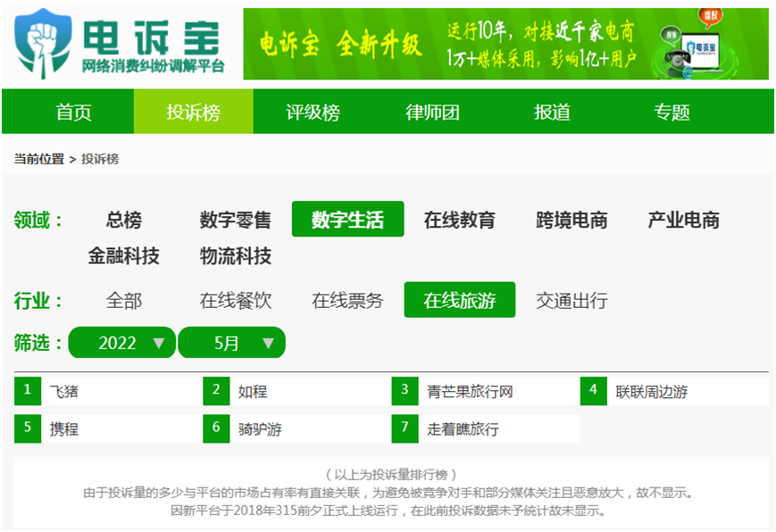Select the 在线旅游 industry filter
The height and width of the screenshot is (532, 776).
[x=461, y=300]
